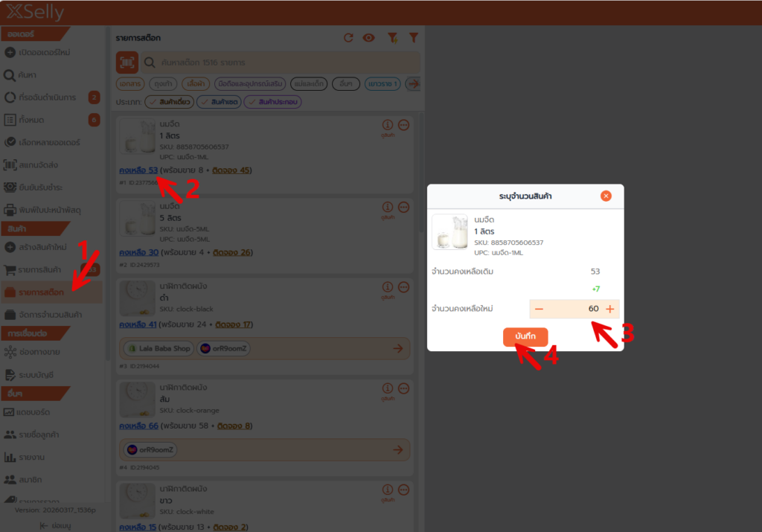Click the คงเหลือ 53 link on นมจืด
Image resolution: width=762 pixels, height=532 pixels.
pos(138,170)
